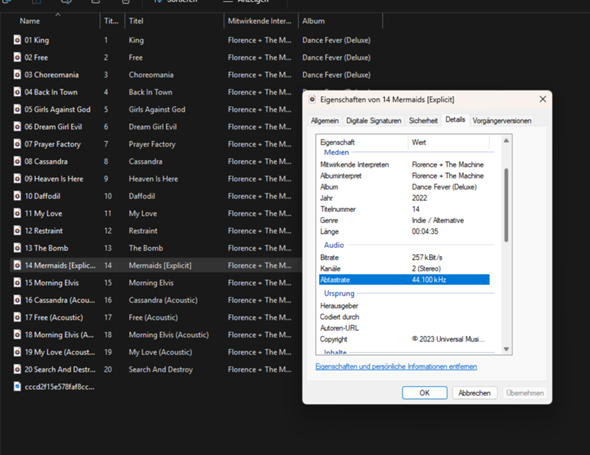Sort by Mitwirkende Interpreten column header

click(x=261, y=21)
